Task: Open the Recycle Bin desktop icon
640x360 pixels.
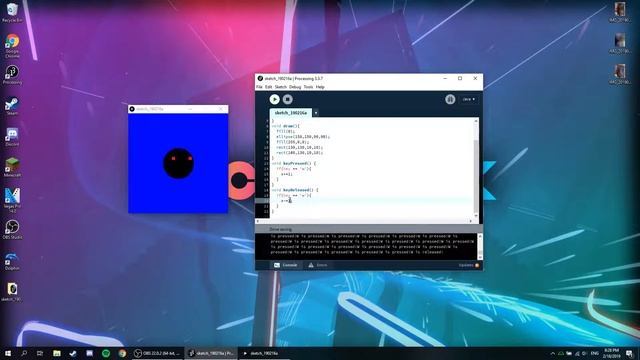Action: click(12, 12)
